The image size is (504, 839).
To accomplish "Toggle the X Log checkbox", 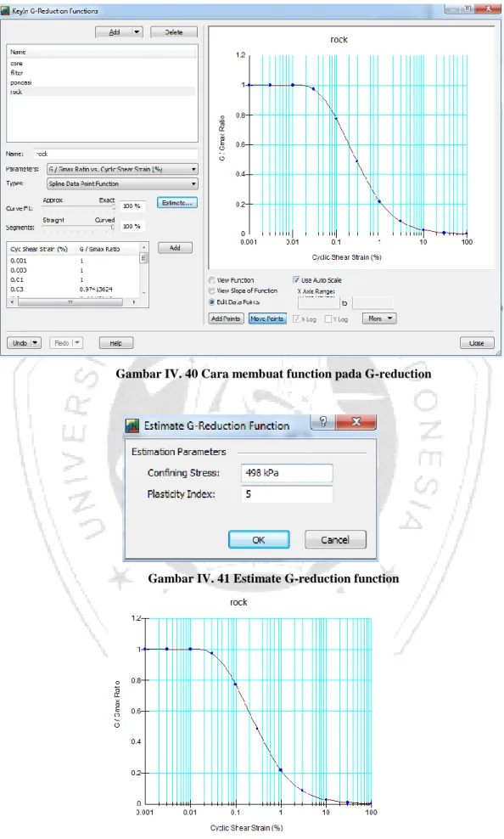I will click(296, 319).
